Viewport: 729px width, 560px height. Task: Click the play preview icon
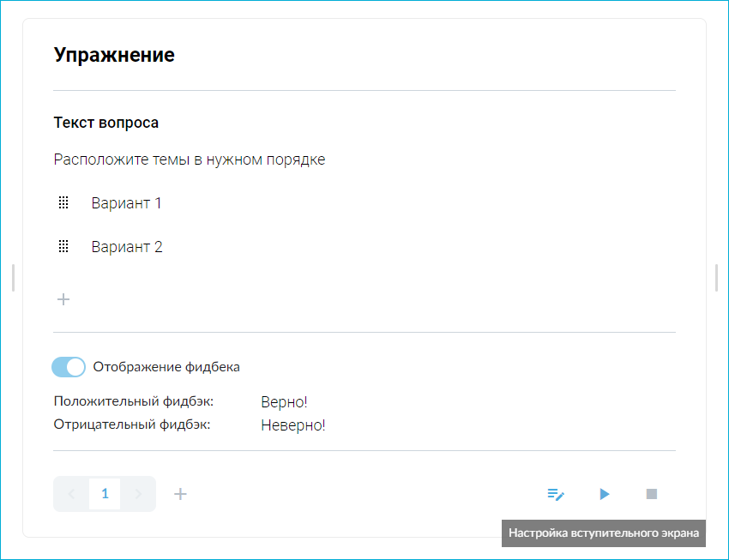(x=605, y=494)
